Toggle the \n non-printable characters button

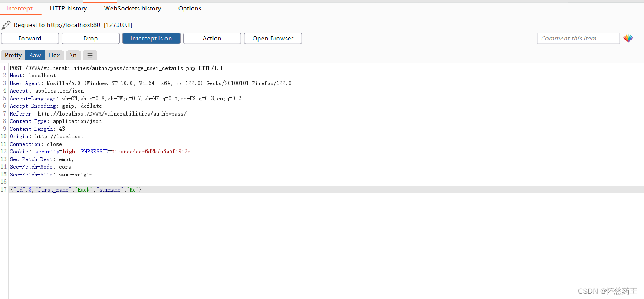tap(73, 55)
